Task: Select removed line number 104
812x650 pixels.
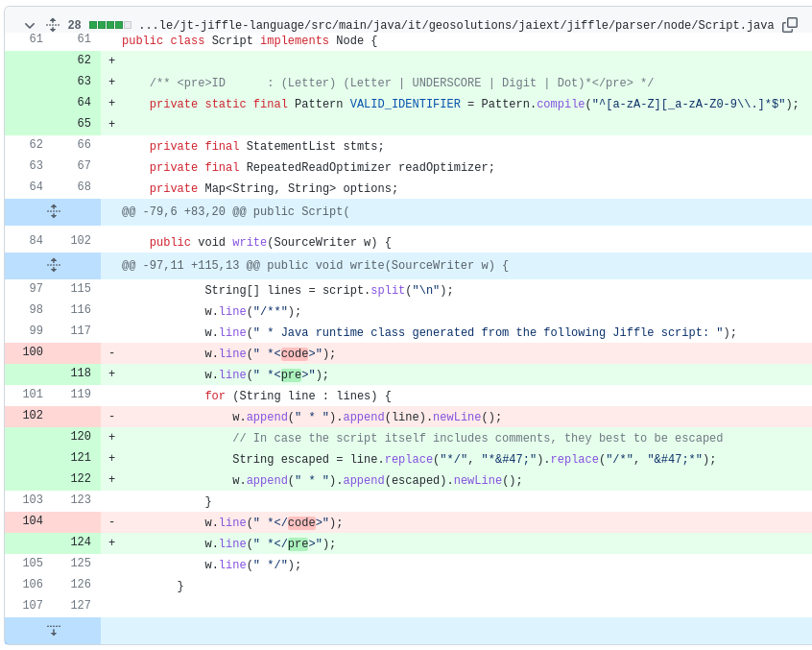Action: 33,521
